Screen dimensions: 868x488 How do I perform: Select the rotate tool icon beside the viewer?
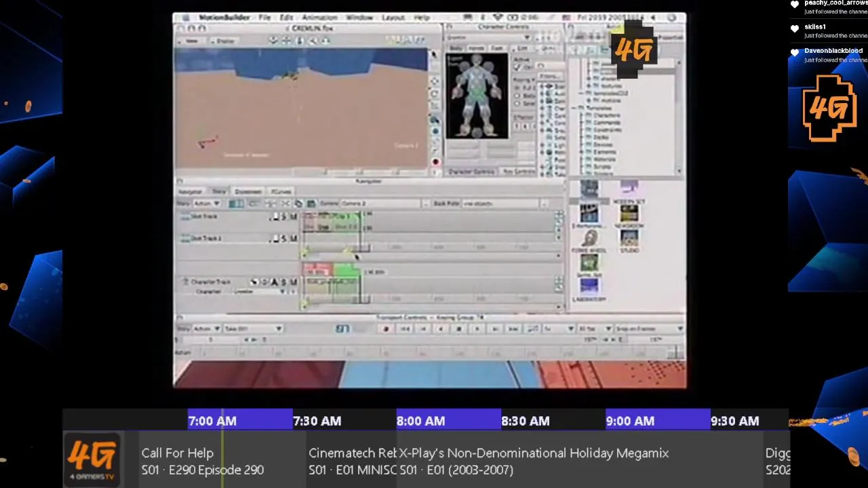pyautogui.click(x=435, y=94)
